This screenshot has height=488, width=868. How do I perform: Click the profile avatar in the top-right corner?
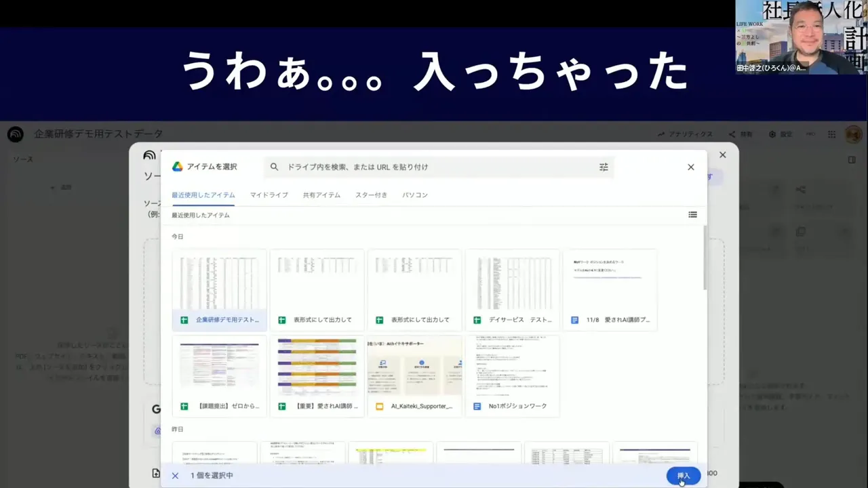click(854, 134)
